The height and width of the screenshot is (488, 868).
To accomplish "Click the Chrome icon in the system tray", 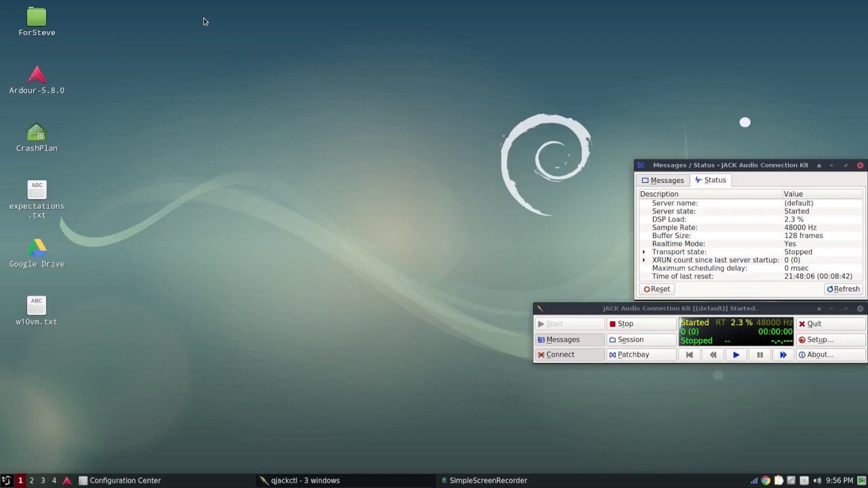I will 766,481.
